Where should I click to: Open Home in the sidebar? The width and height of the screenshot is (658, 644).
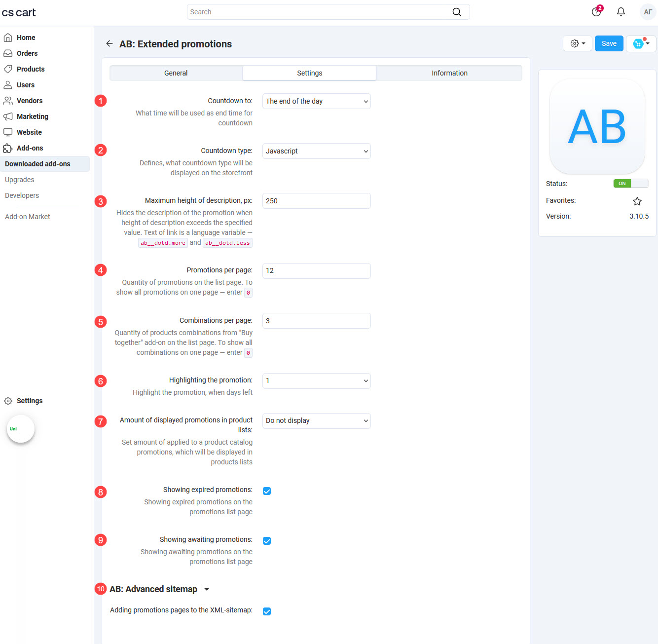coord(26,38)
